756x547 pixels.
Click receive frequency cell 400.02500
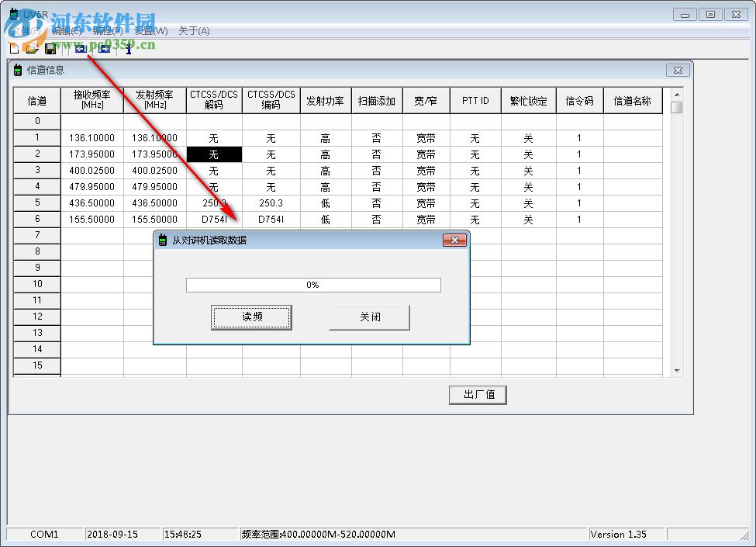coord(92,171)
